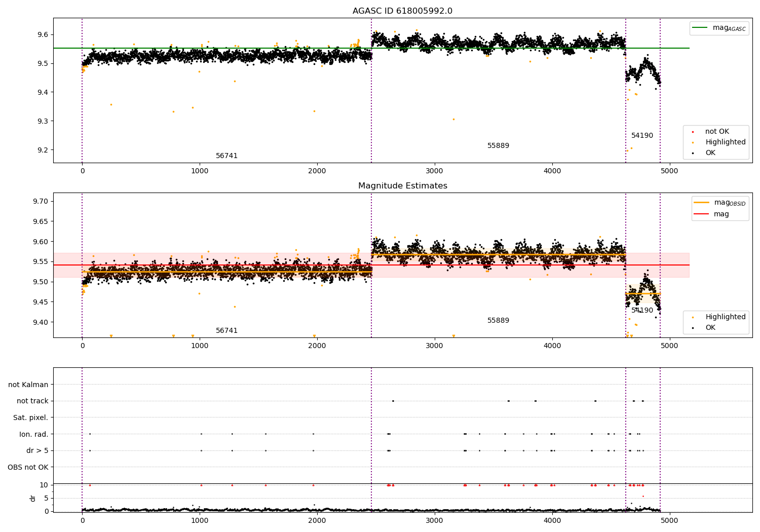
Task: Click x-tick 1000 on the middle plot
Action: [x=200, y=346]
